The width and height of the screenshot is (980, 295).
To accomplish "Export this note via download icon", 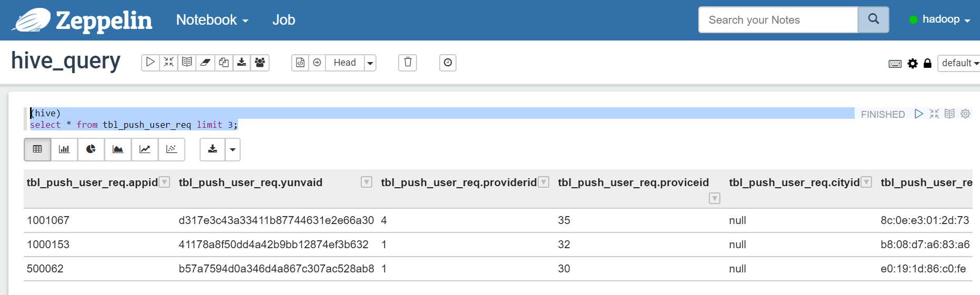I will pyautogui.click(x=242, y=63).
